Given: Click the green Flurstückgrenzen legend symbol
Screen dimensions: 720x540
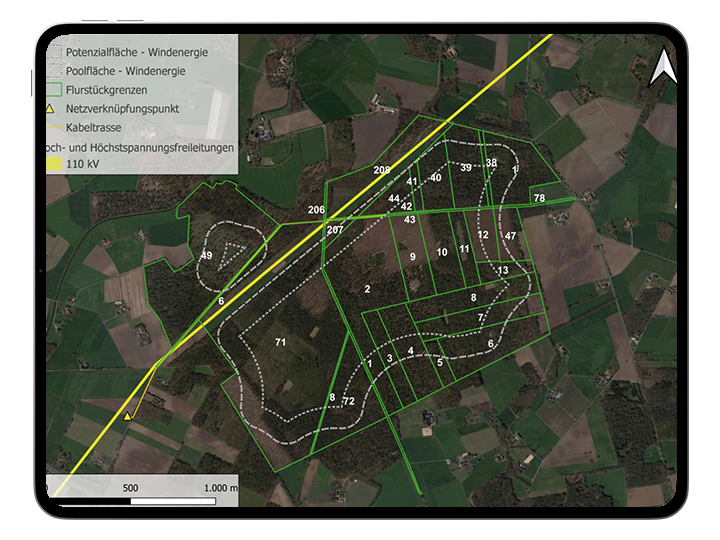Looking at the screenshot, I should 52,89.
